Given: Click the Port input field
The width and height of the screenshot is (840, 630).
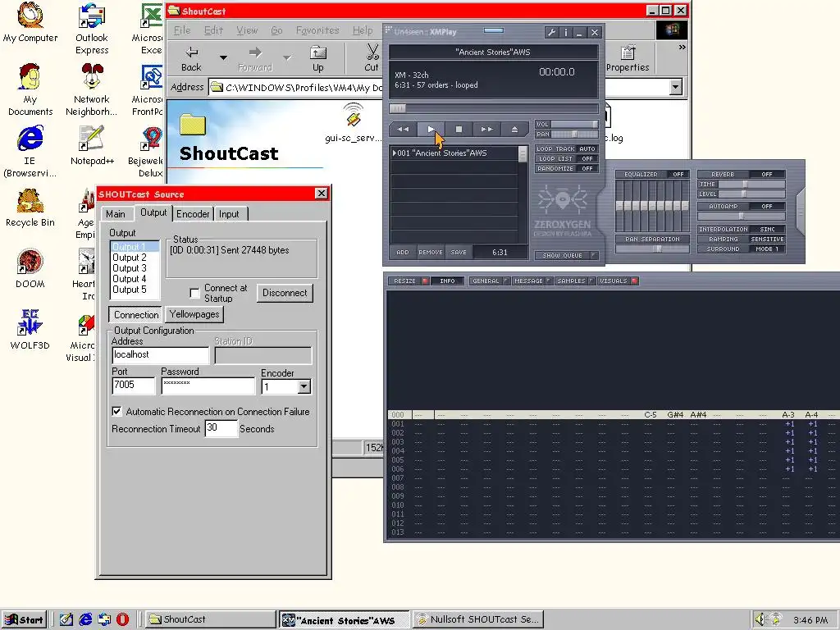Looking at the screenshot, I should (134, 386).
